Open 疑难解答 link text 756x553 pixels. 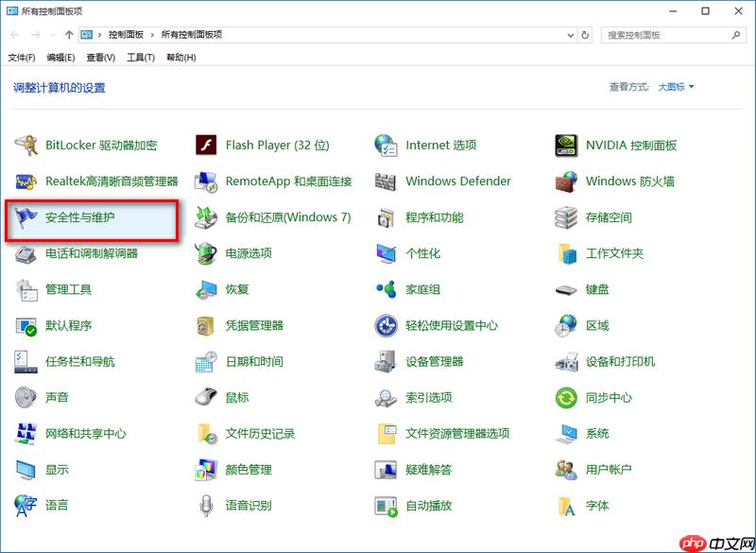428,470
